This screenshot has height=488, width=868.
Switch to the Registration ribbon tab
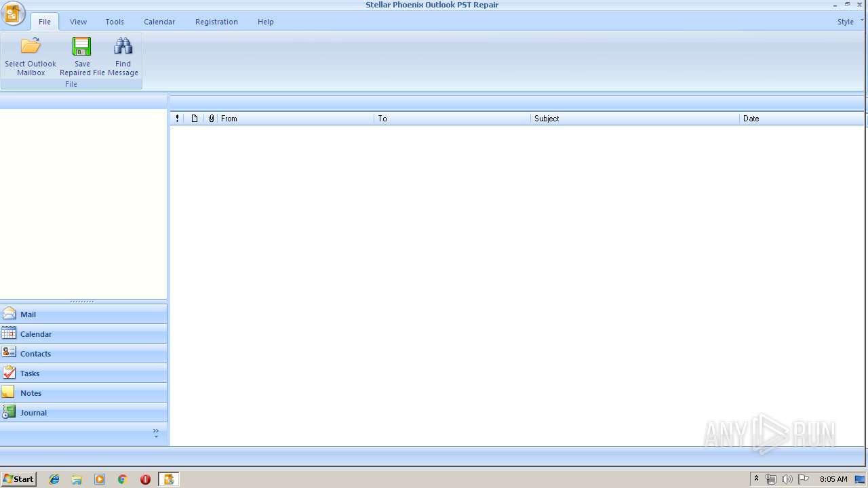[x=216, y=22]
